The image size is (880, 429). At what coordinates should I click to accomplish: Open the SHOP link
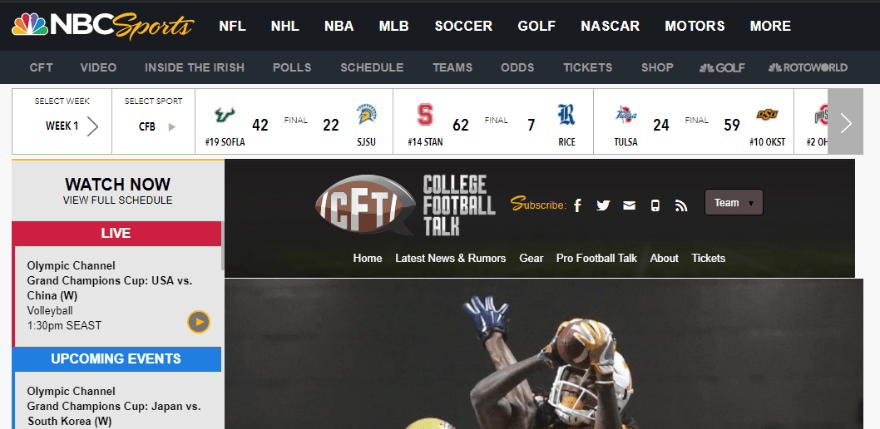click(x=657, y=68)
